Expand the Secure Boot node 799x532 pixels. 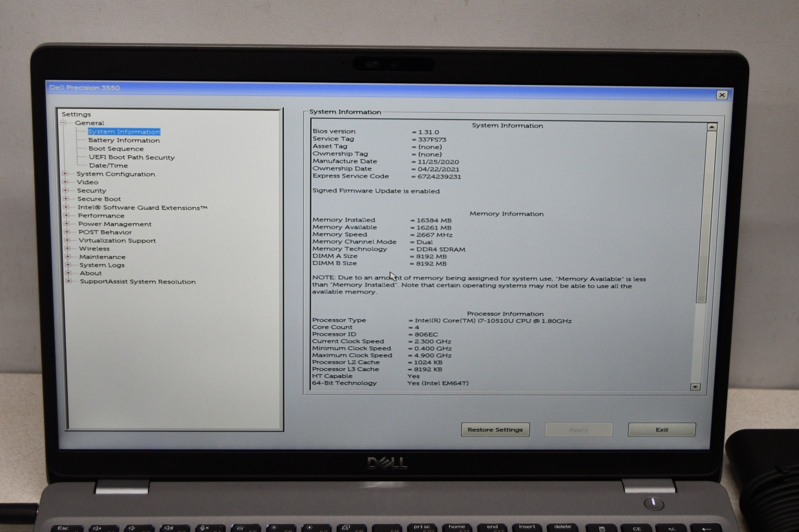pyautogui.click(x=65, y=199)
